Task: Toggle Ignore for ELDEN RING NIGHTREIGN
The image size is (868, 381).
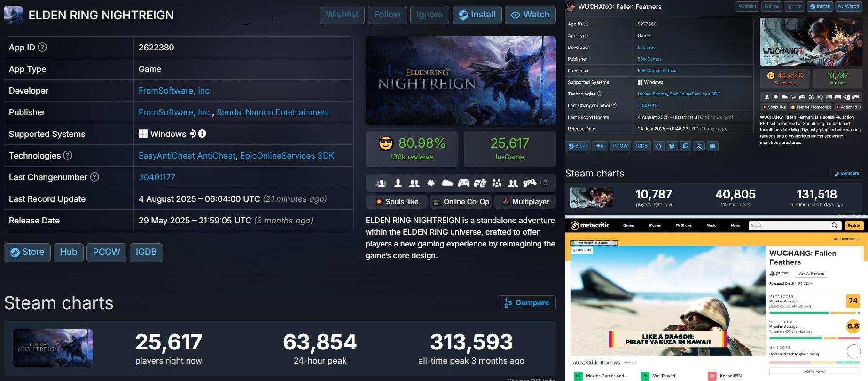Action: coord(430,15)
